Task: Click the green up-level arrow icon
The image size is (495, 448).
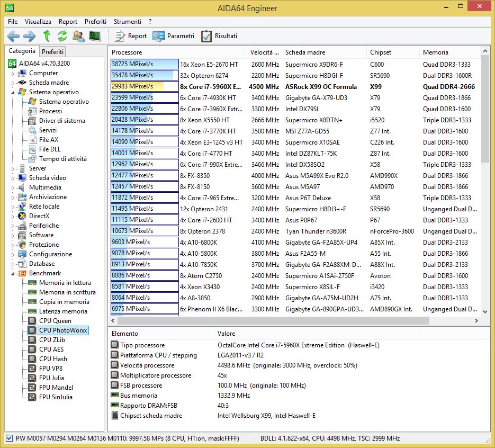Action: 47,36
